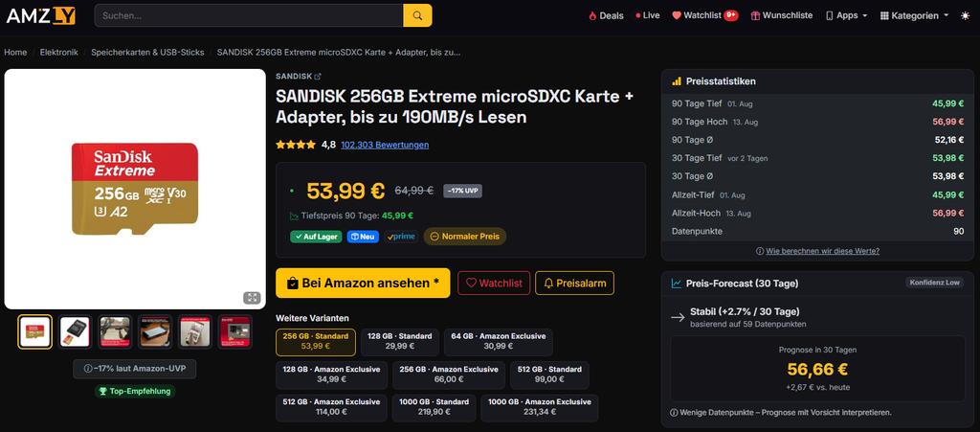Open the Deals page

coord(606,15)
